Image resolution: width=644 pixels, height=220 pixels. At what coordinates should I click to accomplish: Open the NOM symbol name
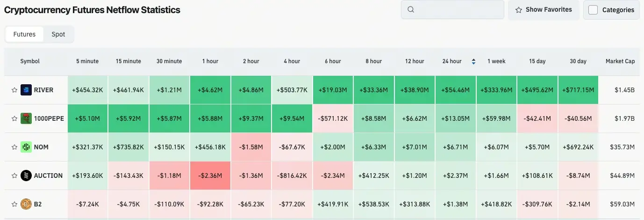coord(41,147)
